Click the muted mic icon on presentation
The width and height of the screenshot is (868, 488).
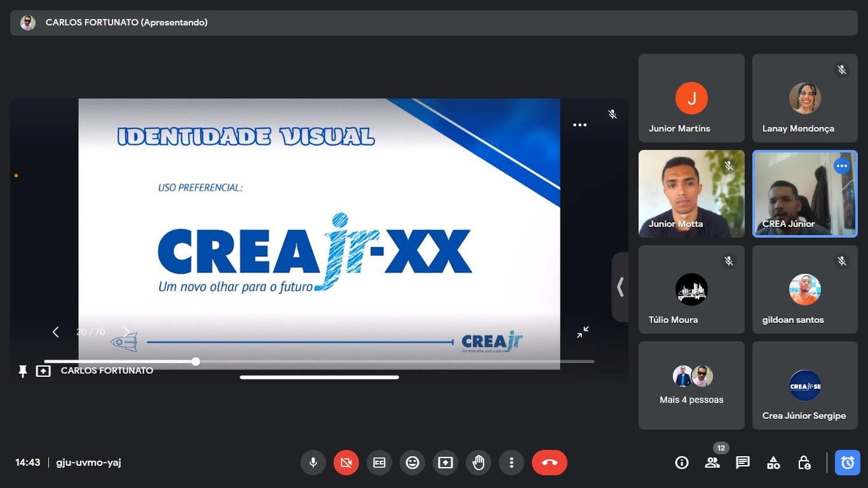click(x=613, y=114)
